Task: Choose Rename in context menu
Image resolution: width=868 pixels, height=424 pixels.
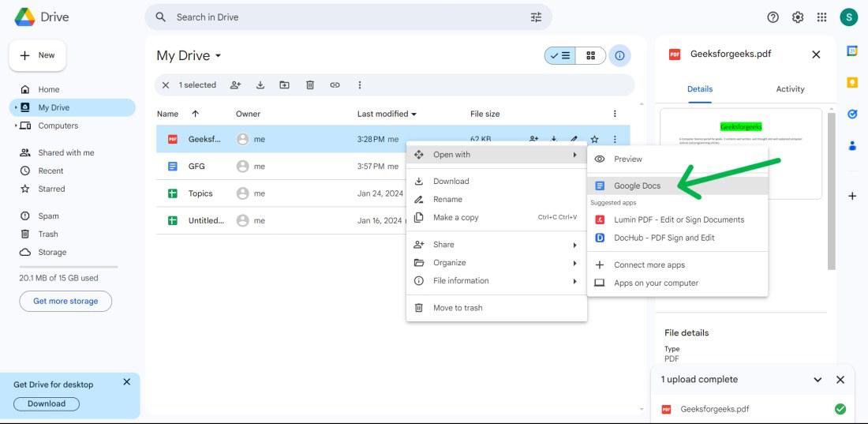Action: pyautogui.click(x=496, y=200)
